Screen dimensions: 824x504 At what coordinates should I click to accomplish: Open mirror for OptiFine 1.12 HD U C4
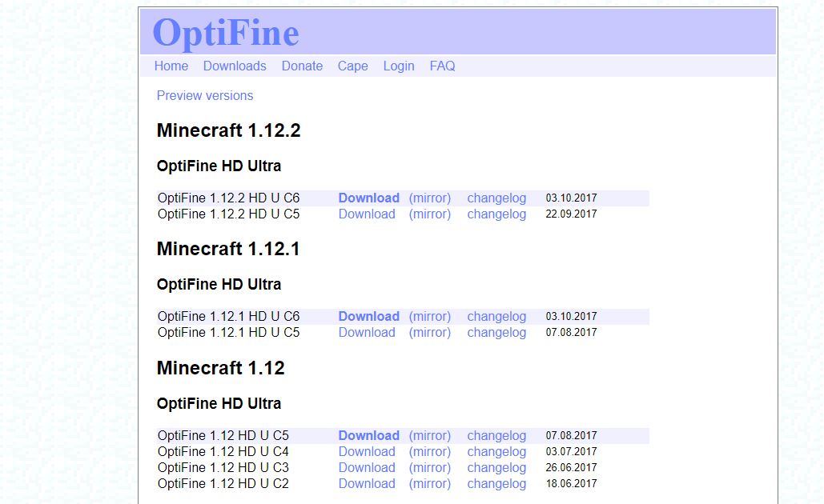tap(430, 451)
